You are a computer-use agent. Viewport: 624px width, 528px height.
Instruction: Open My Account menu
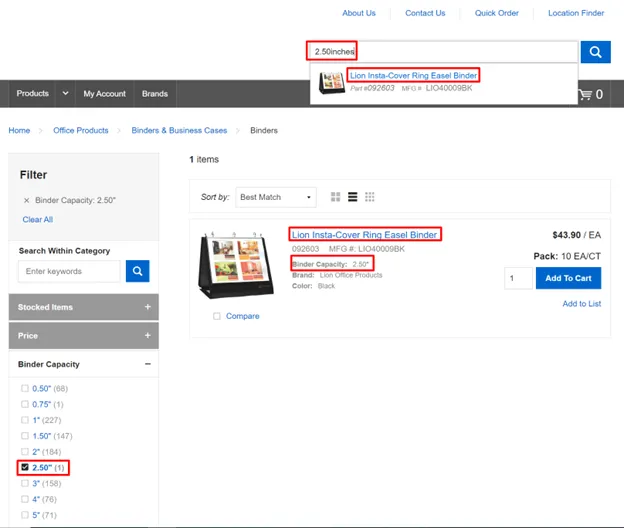(104, 94)
